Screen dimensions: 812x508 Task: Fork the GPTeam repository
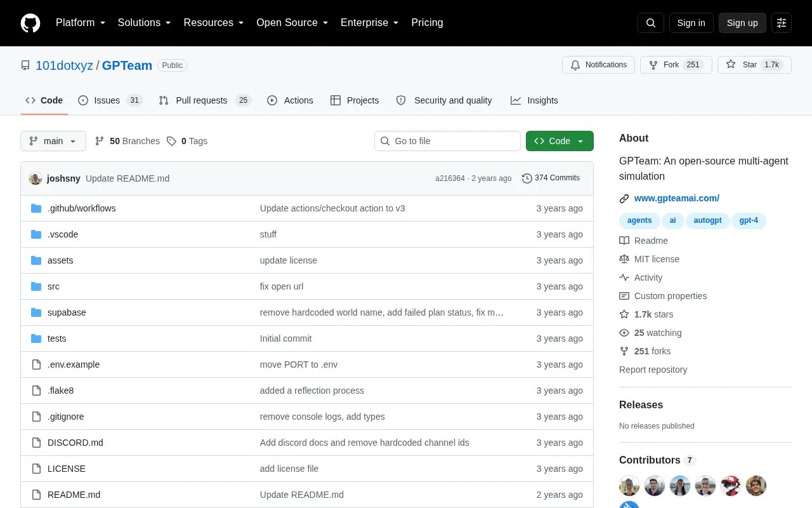point(676,65)
